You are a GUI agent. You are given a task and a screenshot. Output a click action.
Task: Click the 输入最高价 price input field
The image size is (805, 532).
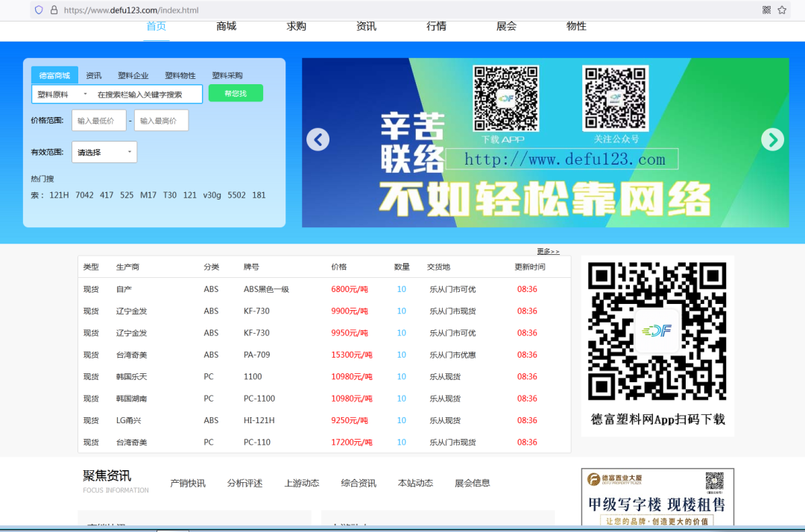pyautogui.click(x=161, y=120)
